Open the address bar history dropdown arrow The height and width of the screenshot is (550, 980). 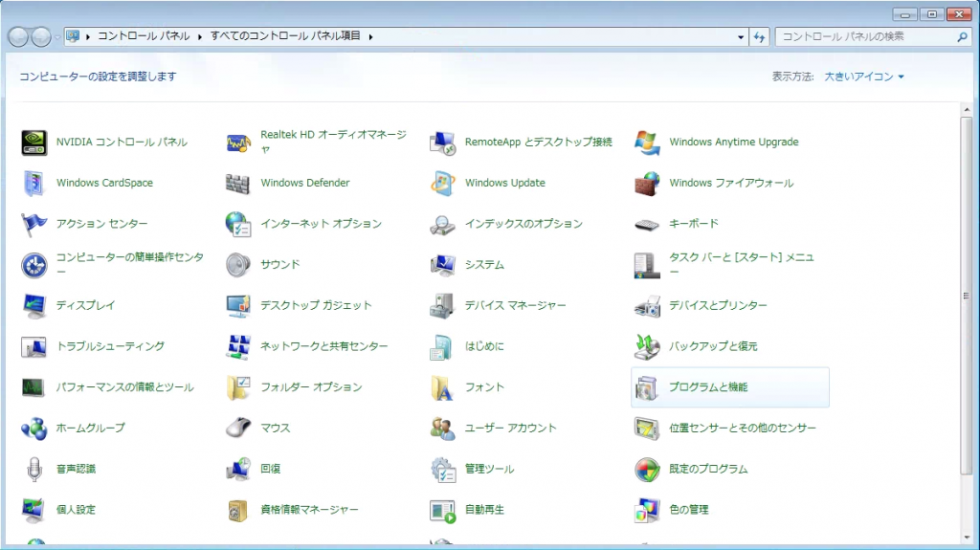coord(741,37)
